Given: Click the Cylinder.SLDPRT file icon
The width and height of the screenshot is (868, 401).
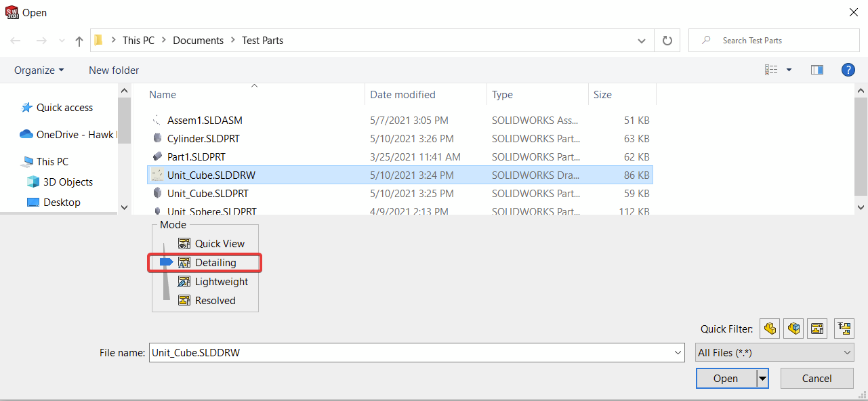Looking at the screenshot, I should pos(157,138).
